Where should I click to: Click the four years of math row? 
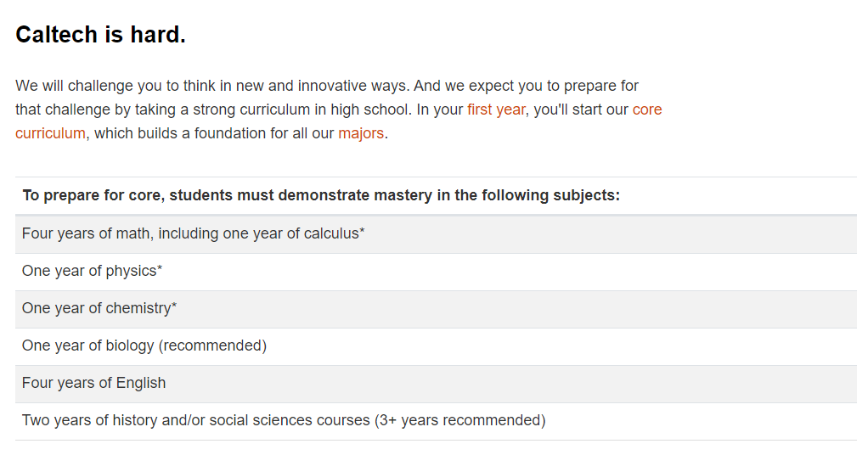pos(436,234)
